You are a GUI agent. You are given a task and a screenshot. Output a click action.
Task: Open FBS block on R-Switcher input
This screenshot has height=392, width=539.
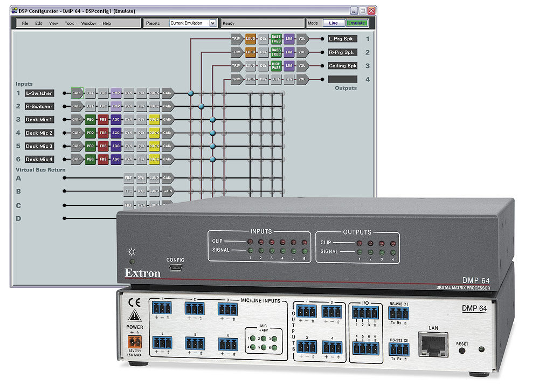point(103,106)
